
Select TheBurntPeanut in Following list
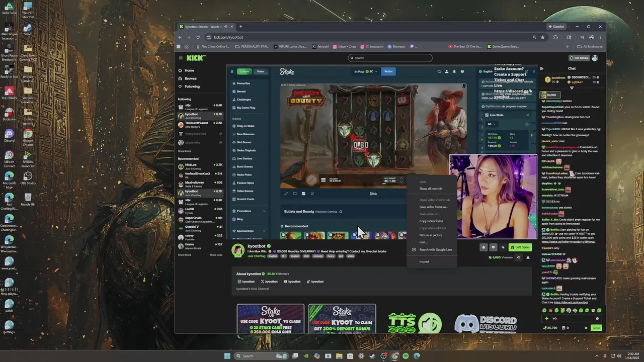point(200,124)
